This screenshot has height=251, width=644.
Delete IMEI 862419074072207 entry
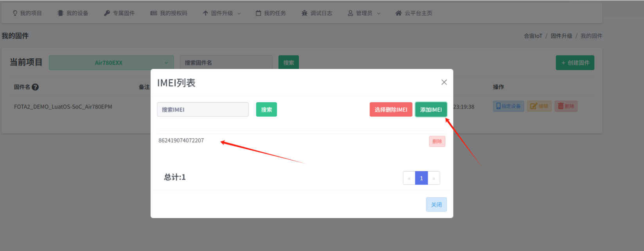437,141
